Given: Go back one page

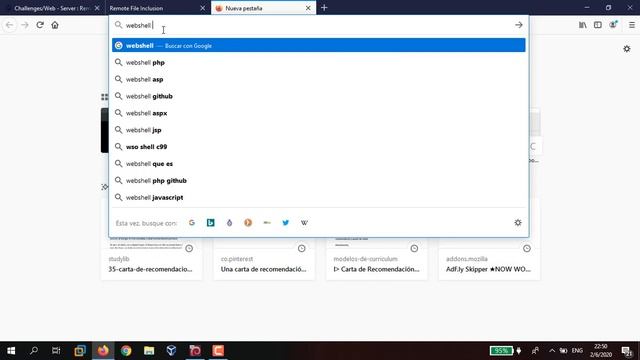Looking at the screenshot, I should click(x=10, y=25).
